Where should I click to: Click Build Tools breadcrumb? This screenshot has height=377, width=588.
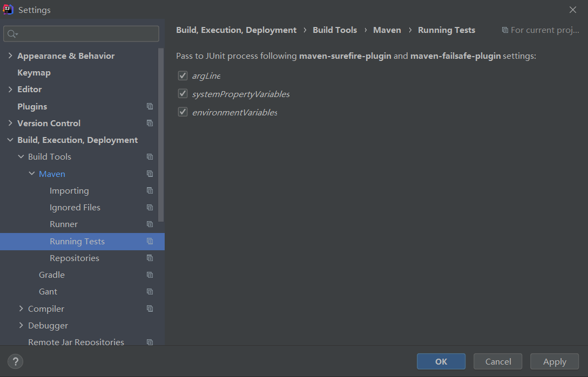tap(335, 30)
